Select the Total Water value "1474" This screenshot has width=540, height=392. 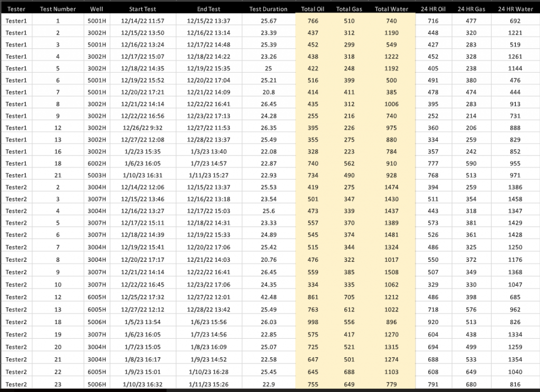[x=392, y=187]
